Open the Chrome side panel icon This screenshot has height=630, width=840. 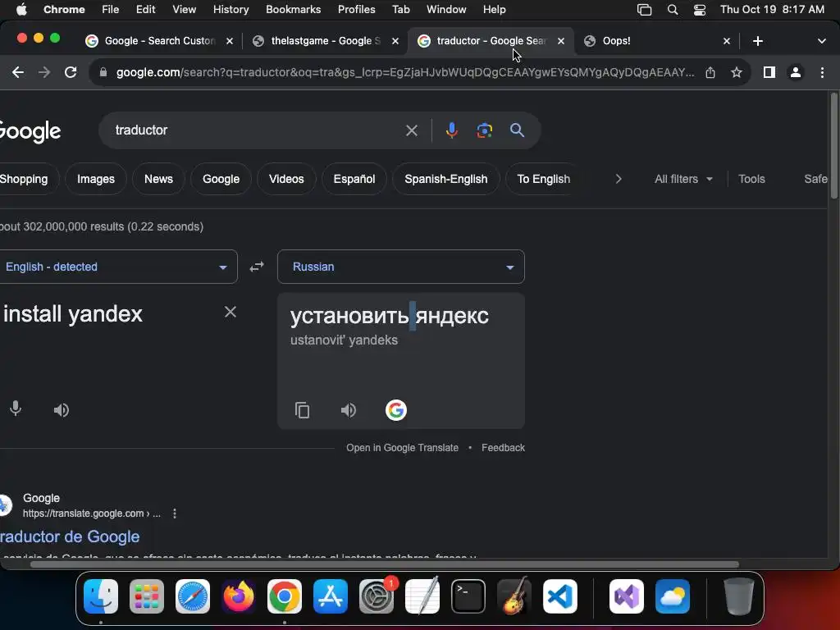(769, 72)
